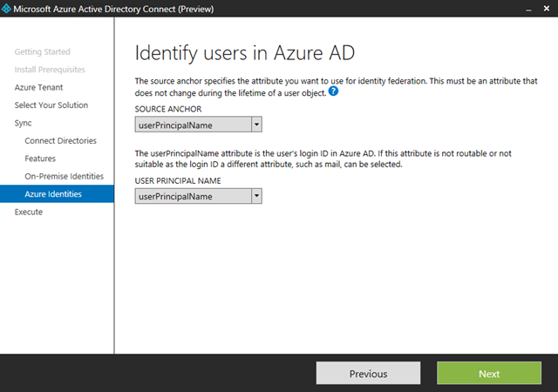The height and width of the screenshot is (392, 558).
Task: Open the Source Anchor dropdown arrow
Action: click(256, 125)
